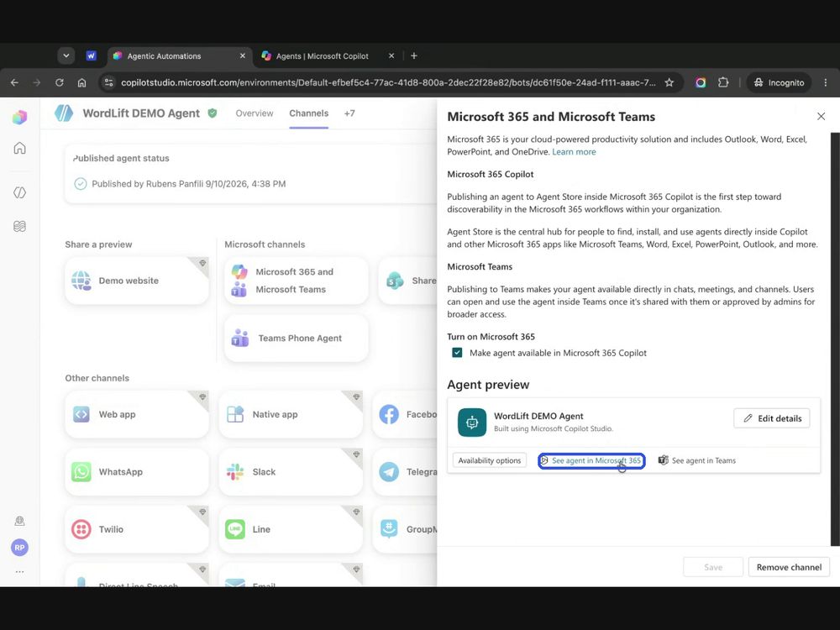The image size is (840, 630).
Task: Click the colorful circle extension icon
Action: (701, 82)
